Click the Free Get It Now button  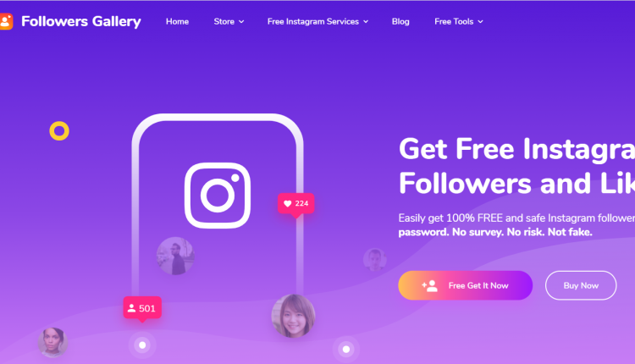click(x=466, y=285)
